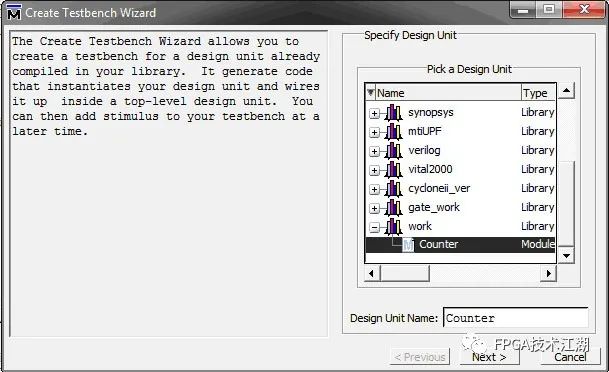Click the vital2000 library icon
Screen dimensions: 609x372
pyautogui.click(x=393, y=170)
